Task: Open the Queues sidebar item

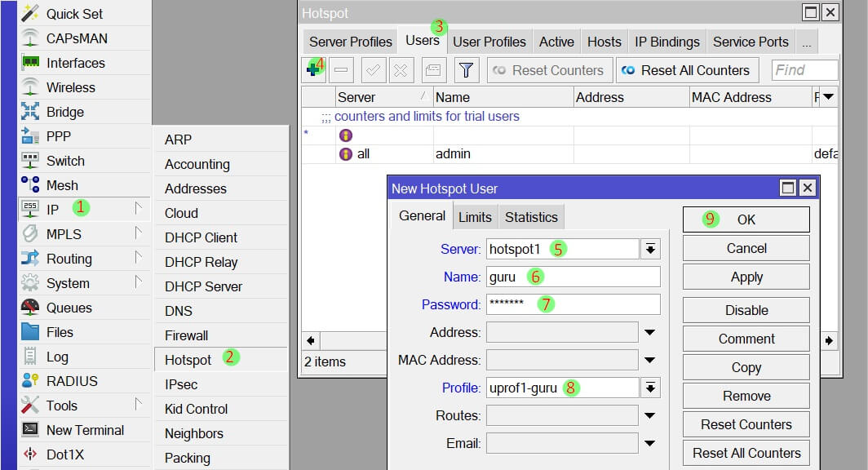Action: pyautogui.click(x=69, y=308)
